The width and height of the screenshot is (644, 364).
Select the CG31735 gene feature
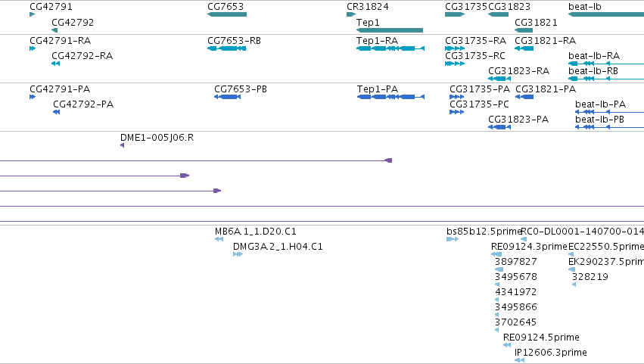point(455,14)
